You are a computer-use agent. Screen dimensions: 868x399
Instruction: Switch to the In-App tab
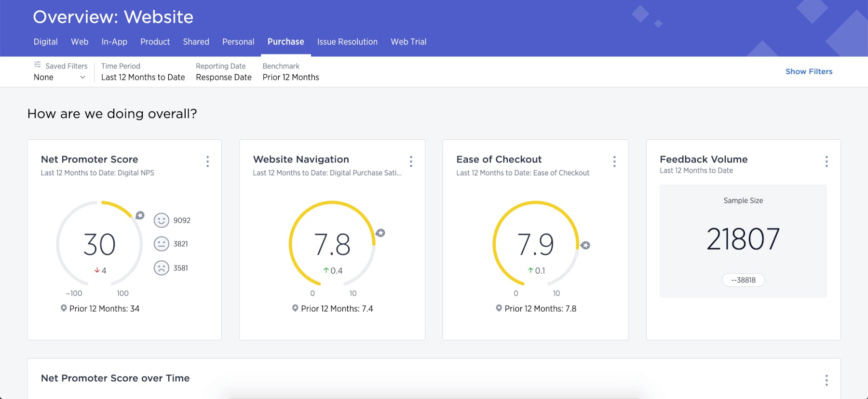point(114,42)
